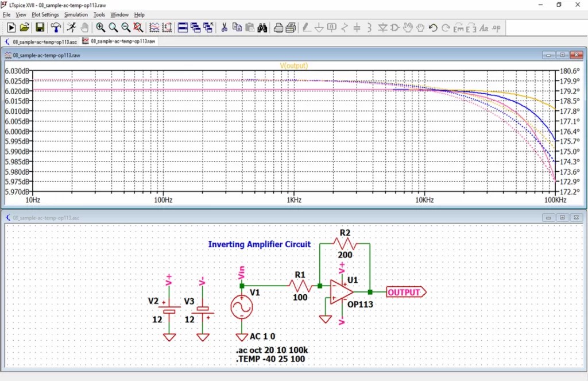Click the Print icon

[x=278, y=28]
